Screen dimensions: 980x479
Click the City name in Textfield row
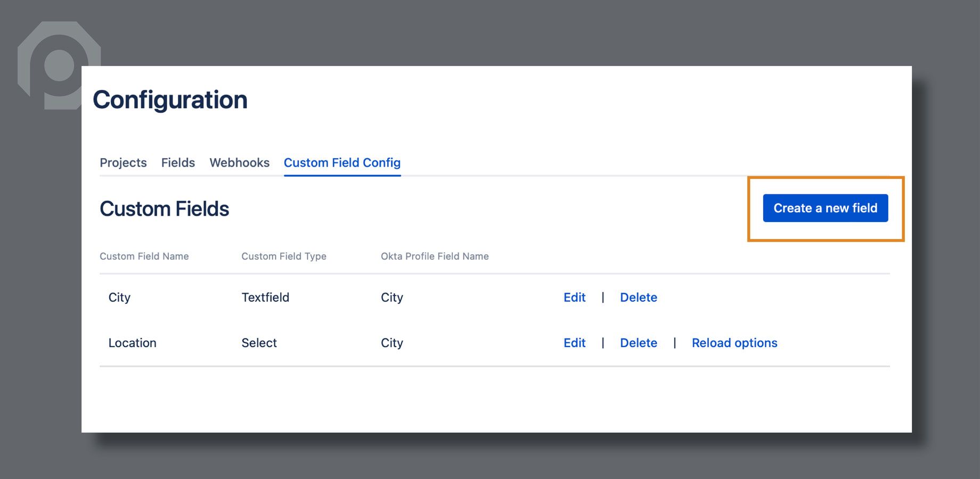tap(119, 298)
